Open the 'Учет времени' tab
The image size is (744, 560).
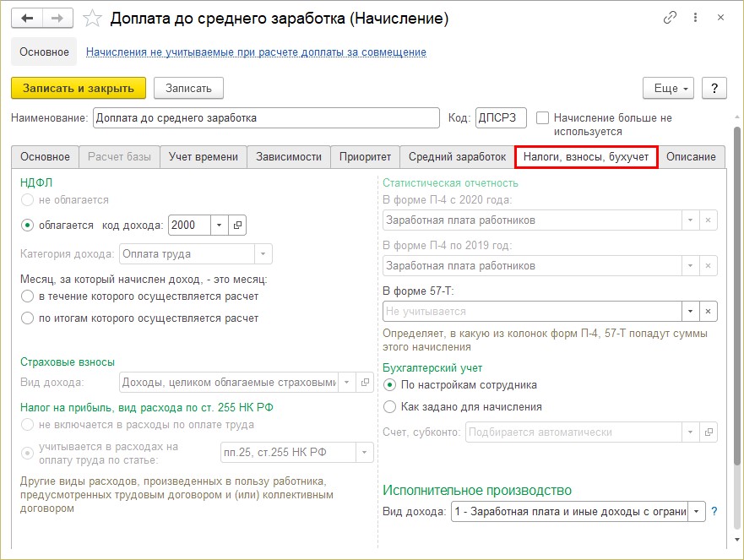(x=203, y=156)
